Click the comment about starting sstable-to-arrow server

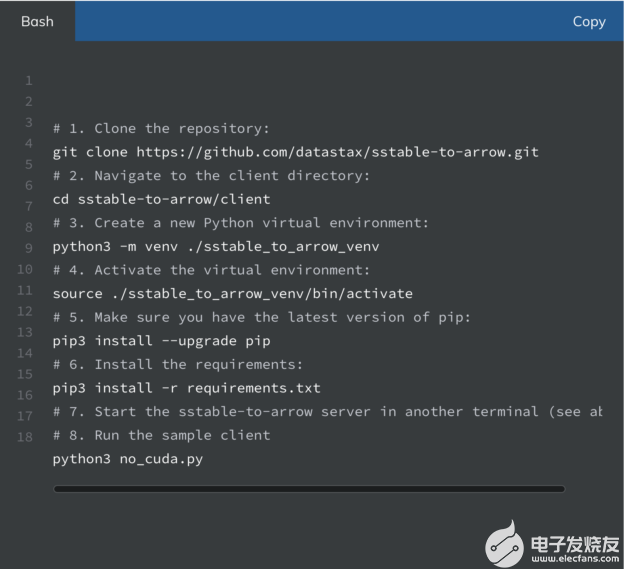click(327, 411)
